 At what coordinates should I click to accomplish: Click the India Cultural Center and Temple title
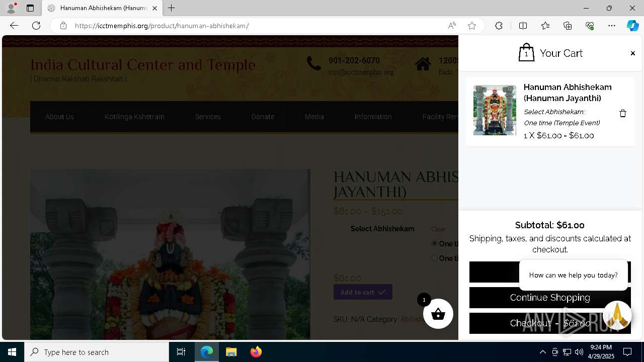coord(143,65)
